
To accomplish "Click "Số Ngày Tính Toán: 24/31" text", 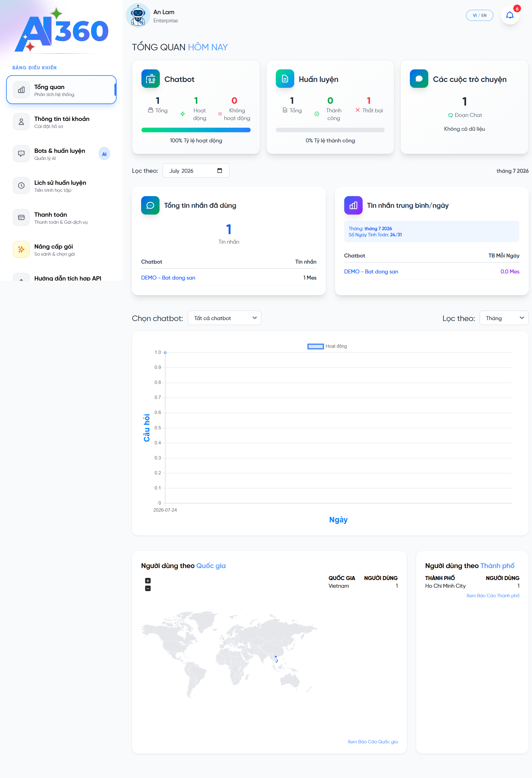I will click(375, 235).
